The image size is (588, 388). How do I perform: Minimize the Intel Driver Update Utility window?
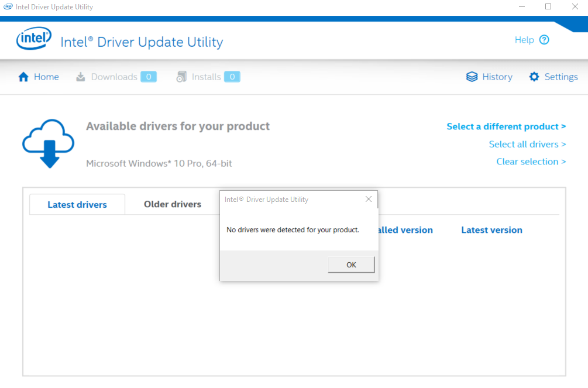[x=522, y=7]
